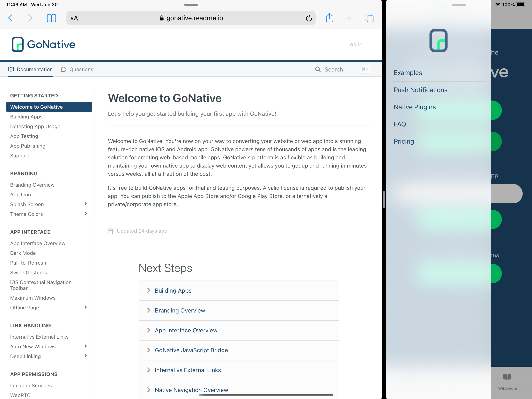Expand the Auto New Windows chevron
Viewport: 532px width, 399px height.
coord(86,346)
